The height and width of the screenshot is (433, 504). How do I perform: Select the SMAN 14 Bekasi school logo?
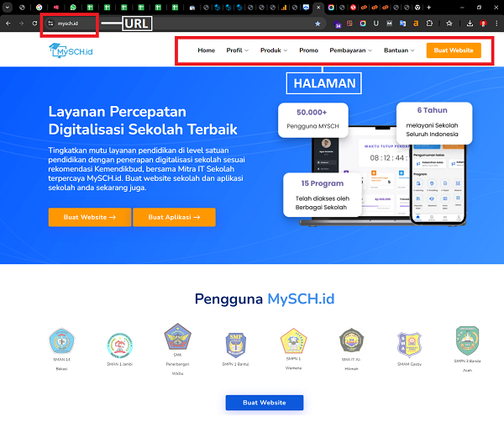point(61,341)
